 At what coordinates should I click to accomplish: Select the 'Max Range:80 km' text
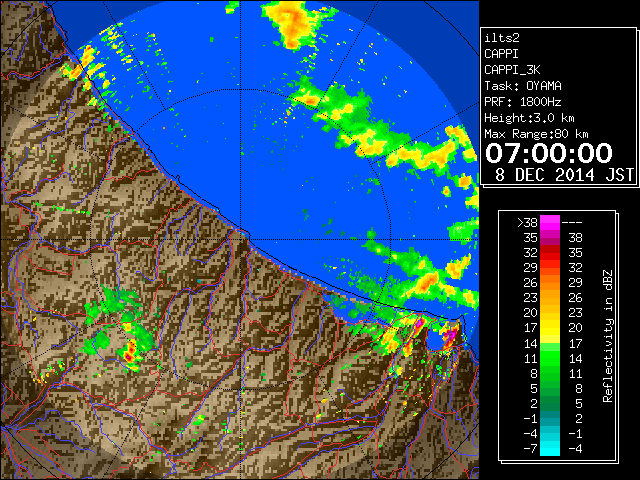[536, 134]
